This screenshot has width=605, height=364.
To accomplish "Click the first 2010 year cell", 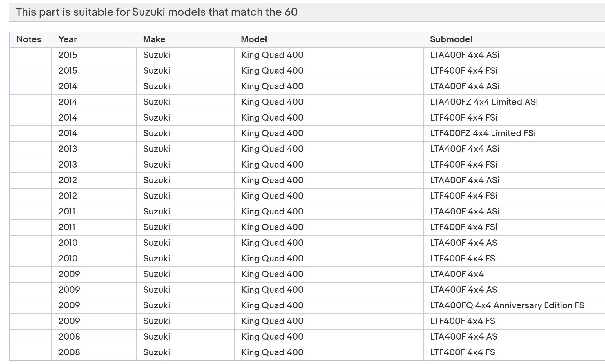I will tap(68, 243).
